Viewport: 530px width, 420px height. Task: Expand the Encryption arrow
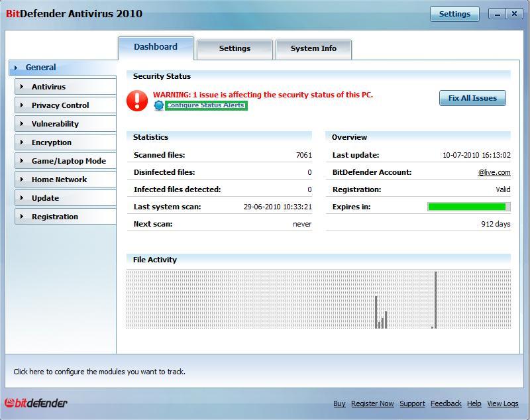tap(22, 142)
